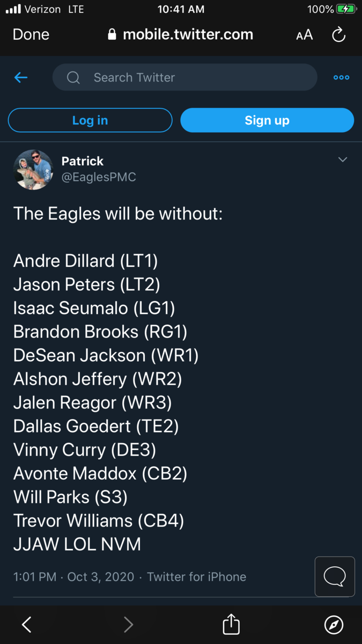
Task: Tap the blue back arrow icon
Action: [21, 78]
